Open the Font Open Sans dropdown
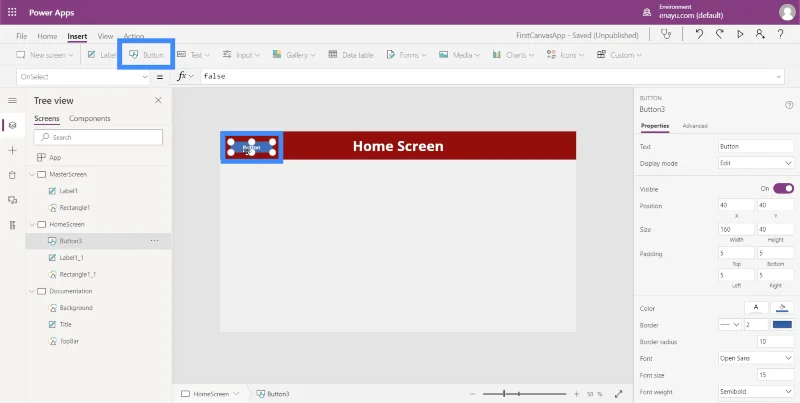This screenshot has width=800, height=403. (756, 358)
